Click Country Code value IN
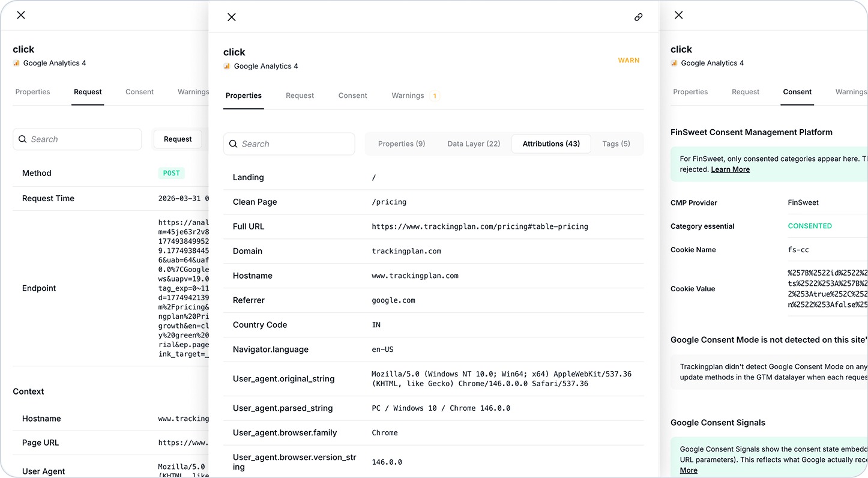The height and width of the screenshot is (478, 868). (376, 325)
